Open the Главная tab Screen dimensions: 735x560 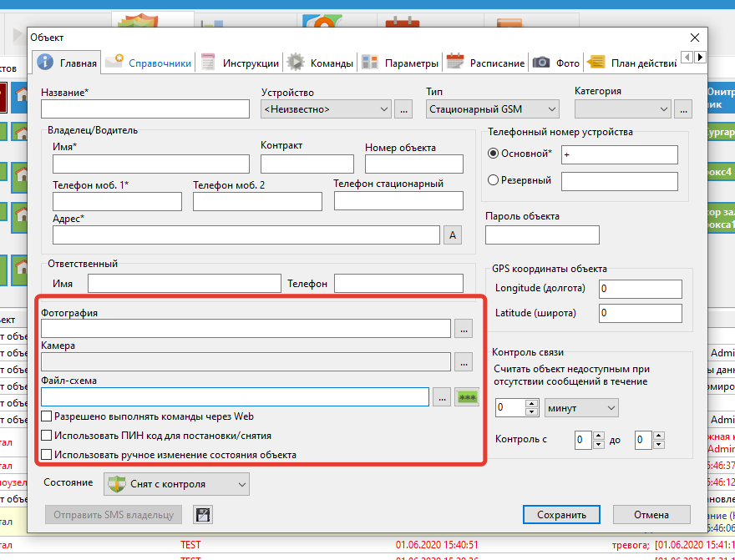pyautogui.click(x=67, y=63)
